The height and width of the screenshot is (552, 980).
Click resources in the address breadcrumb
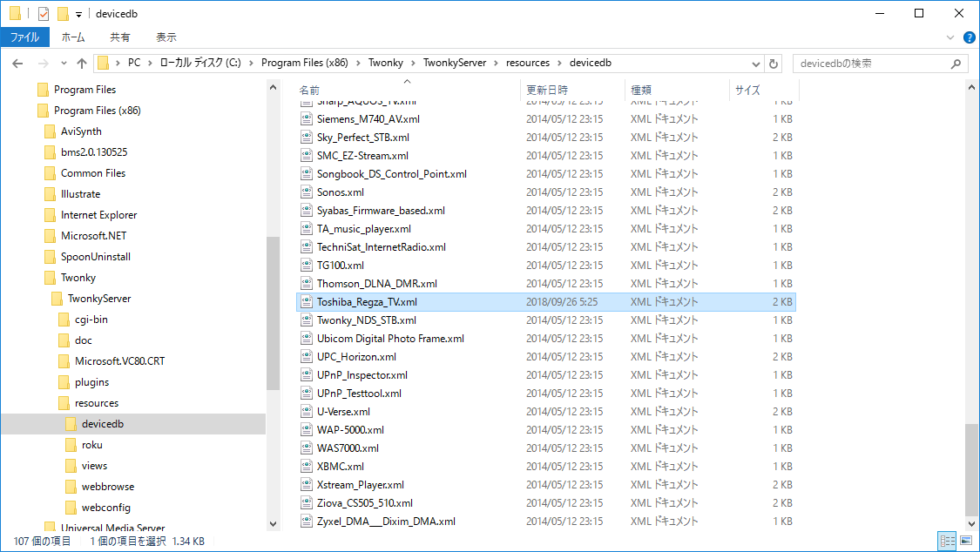pos(528,63)
